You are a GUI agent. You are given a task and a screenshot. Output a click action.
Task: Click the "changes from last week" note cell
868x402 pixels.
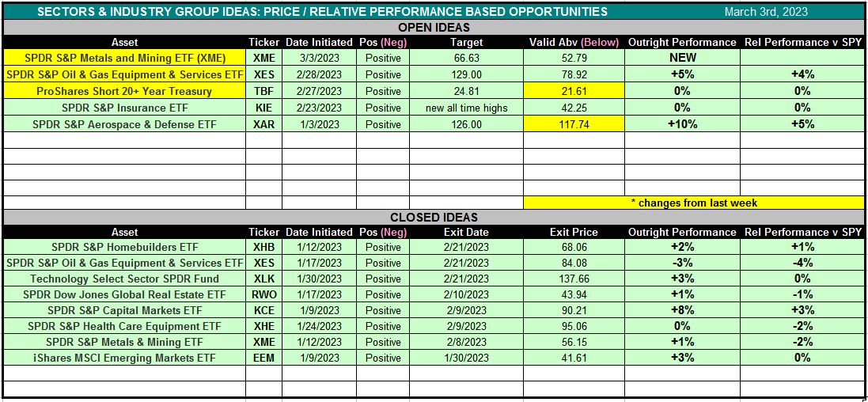[693, 203]
